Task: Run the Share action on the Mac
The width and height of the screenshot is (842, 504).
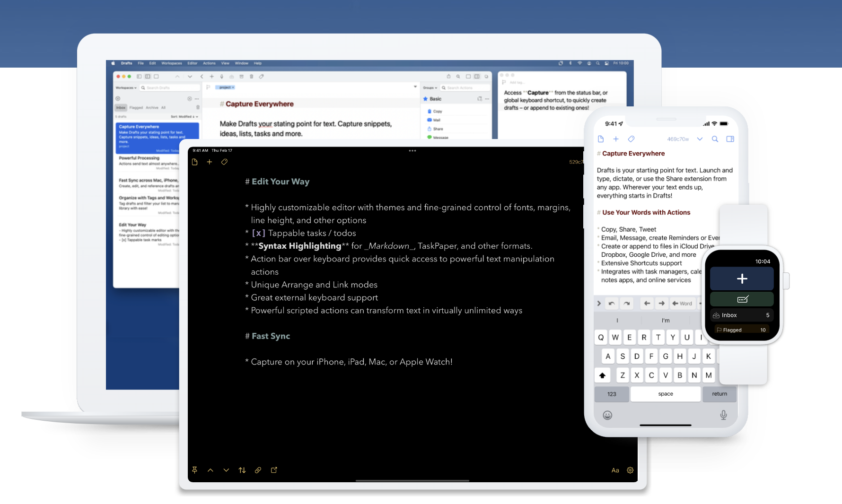Action: pyautogui.click(x=435, y=129)
